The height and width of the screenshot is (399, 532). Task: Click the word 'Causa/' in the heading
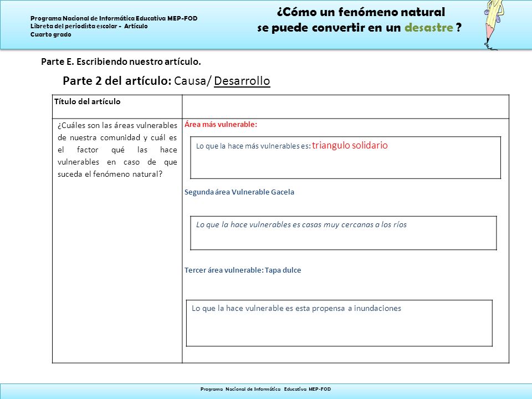(193, 81)
